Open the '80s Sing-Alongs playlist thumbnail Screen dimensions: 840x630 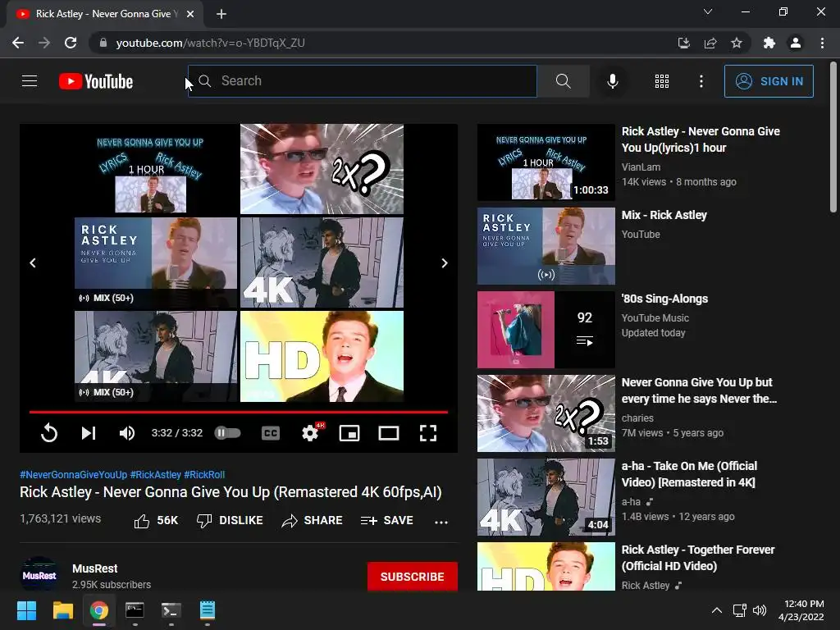pos(546,330)
